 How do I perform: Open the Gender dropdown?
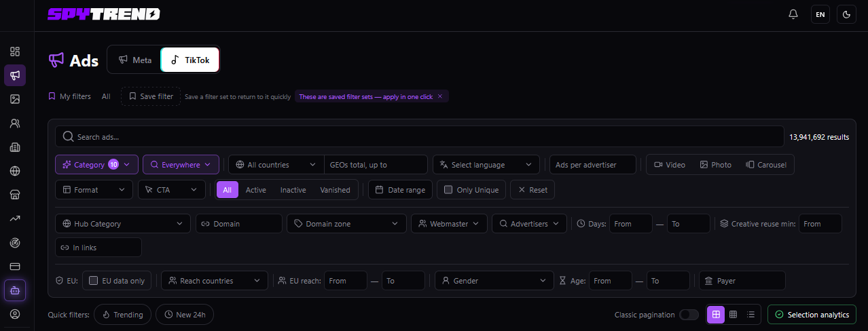(x=494, y=281)
